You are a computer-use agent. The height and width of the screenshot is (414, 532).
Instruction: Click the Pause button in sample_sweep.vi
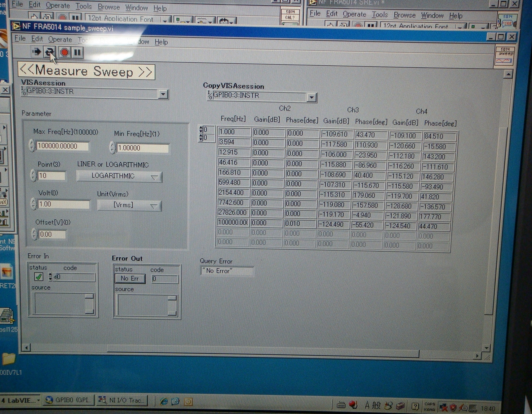(x=78, y=53)
